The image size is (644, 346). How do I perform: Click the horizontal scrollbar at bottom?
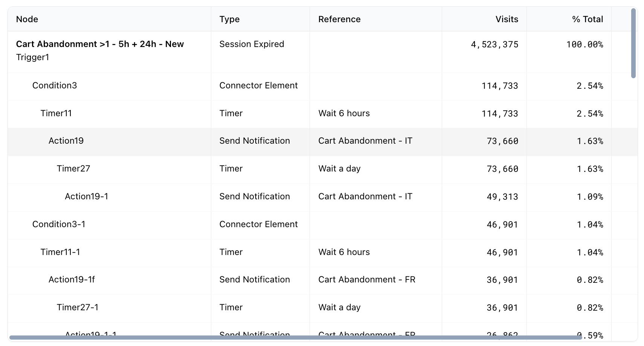tap(296, 337)
